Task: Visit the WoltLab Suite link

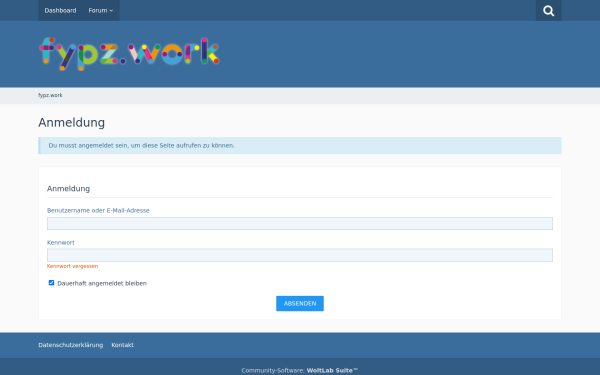Action: (x=332, y=370)
